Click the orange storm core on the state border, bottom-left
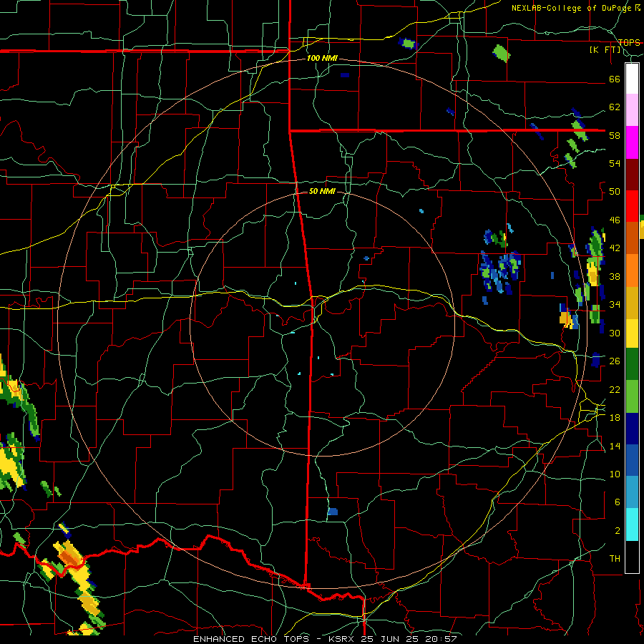Viewport: 644px width, 644px height. [x=69, y=559]
